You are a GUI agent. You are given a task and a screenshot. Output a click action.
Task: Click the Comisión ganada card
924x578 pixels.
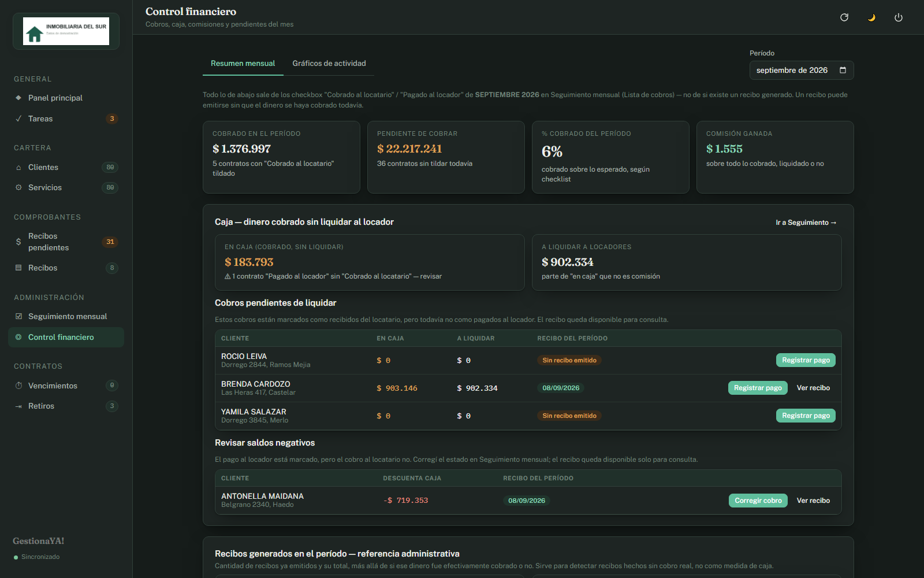(775, 157)
